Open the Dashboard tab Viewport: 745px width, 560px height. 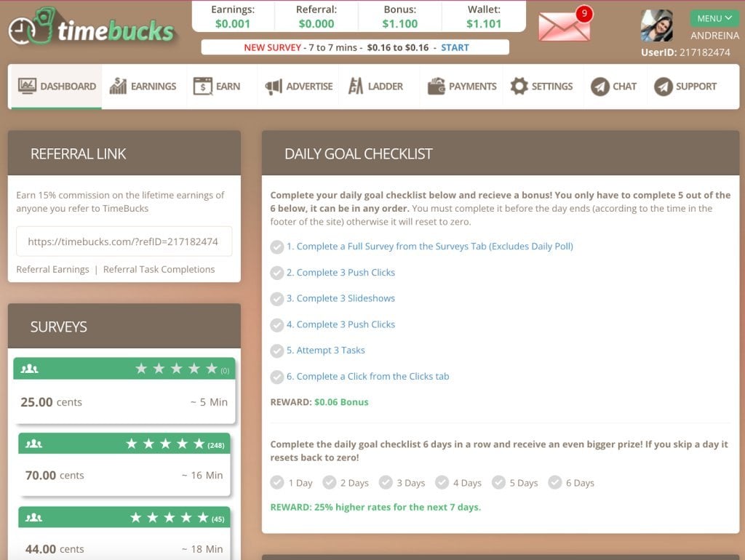[55, 87]
